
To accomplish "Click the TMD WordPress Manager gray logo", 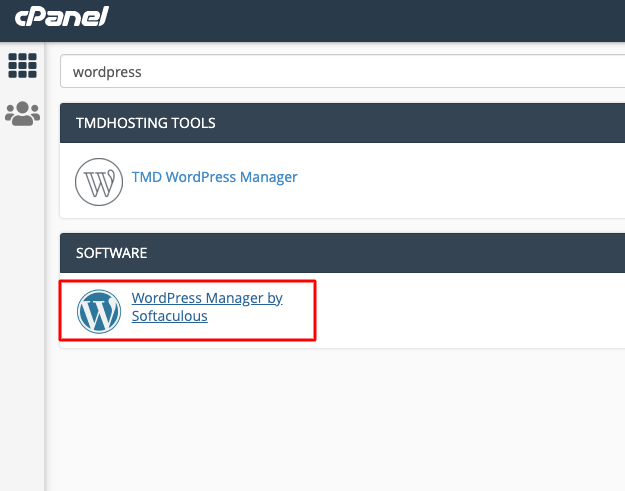I will 99,182.
